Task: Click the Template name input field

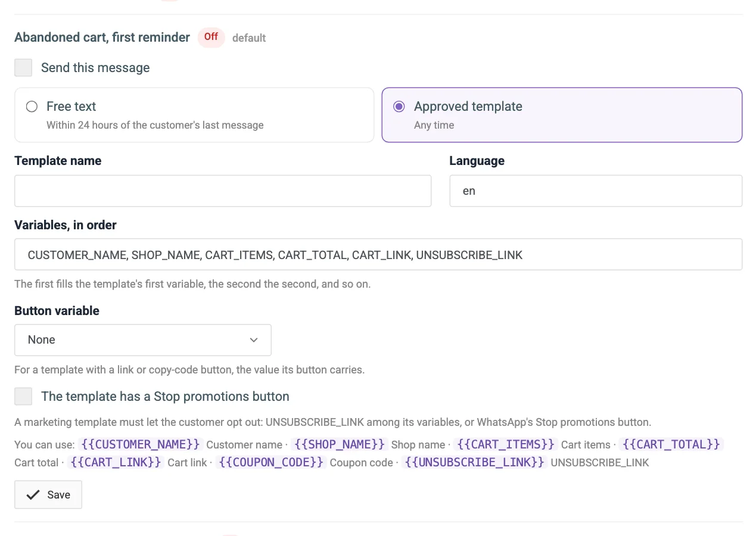Action: (x=223, y=191)
